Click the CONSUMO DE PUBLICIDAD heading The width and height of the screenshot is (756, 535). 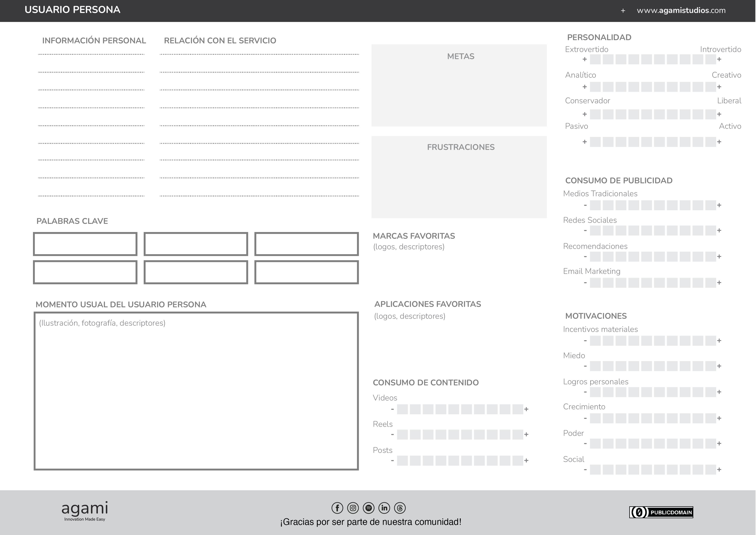pos(619,180)
